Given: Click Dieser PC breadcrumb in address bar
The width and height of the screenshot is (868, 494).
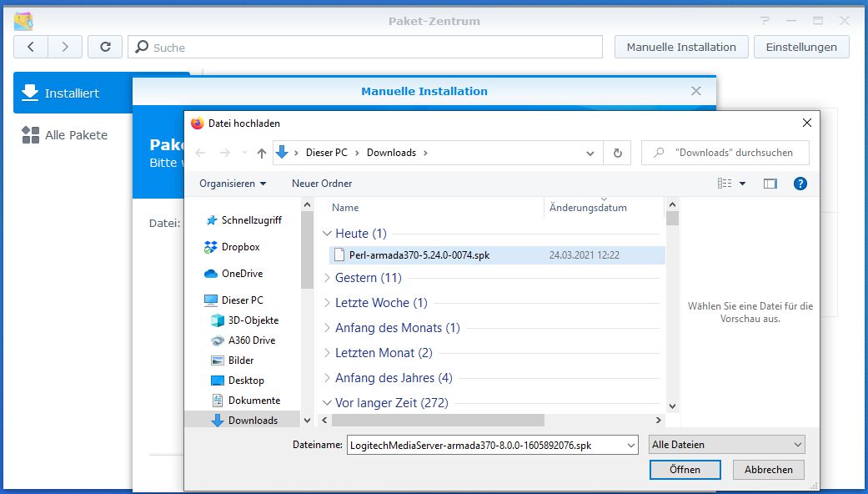Looking at the screenshot, I should [327, 153].
